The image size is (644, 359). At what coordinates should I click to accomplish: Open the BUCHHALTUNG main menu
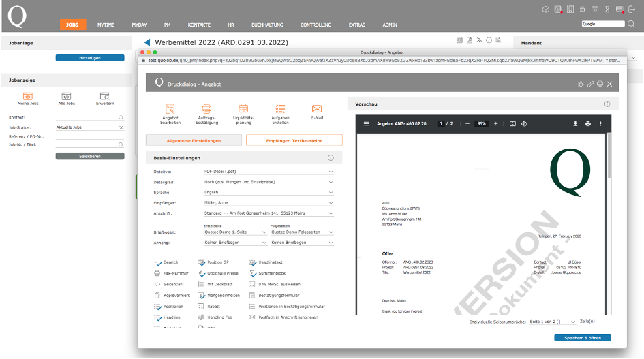267,25
